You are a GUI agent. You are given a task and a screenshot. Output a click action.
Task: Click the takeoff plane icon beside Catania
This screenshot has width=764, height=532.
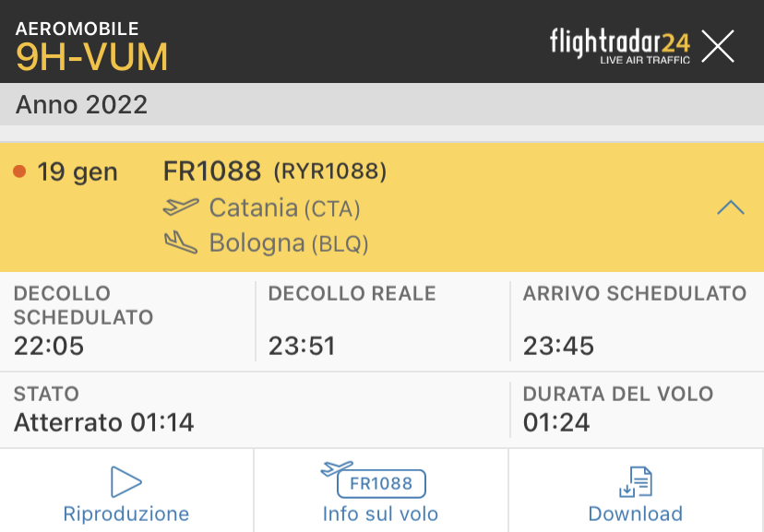(181, 207)
